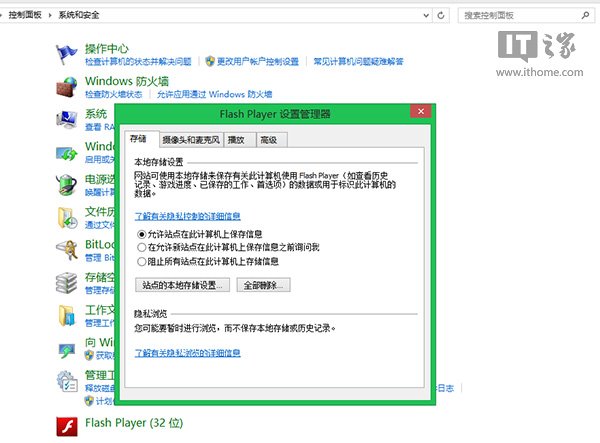
Task: Switch to the 摄像头和麦克风 tab
Action: [187, 140]
